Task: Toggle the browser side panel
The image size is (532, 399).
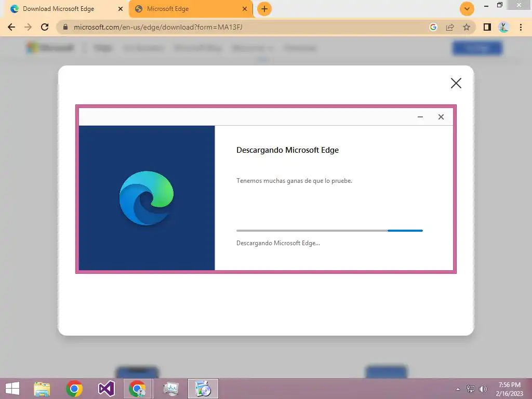Action: coord(487,27)
